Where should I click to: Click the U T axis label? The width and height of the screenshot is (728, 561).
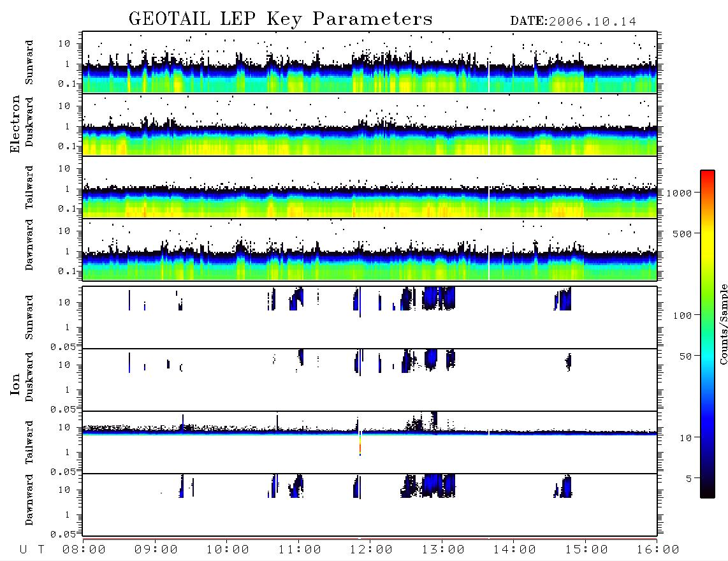click(x=32, y=550)
